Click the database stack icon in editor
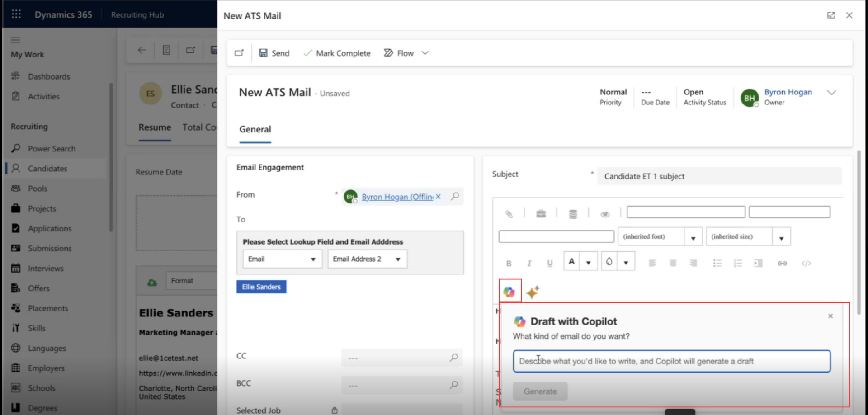This screenshot has height=415, width=868. pyautogui.click(x=573, y=214)
